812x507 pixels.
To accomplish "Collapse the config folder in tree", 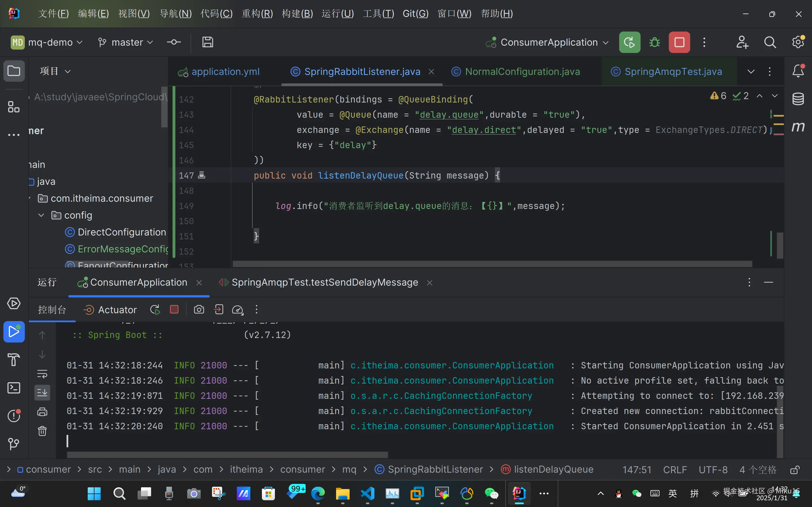I will point(41,215).
